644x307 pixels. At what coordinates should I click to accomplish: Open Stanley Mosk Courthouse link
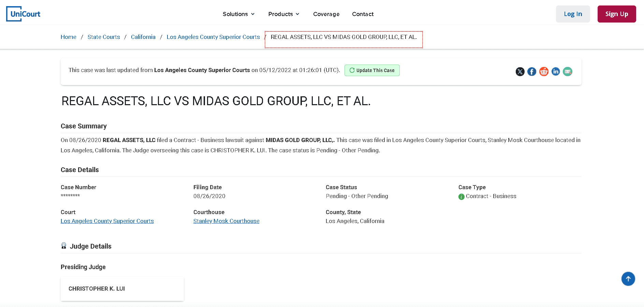(226, 221)
